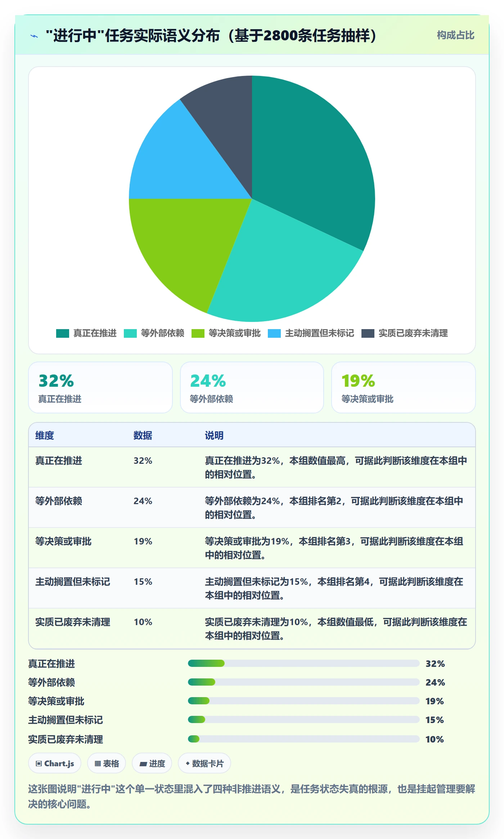Hide 主动搁置但未标记 via its legend entry
This screenshot has width=504, height=839.
pos(311,333)
